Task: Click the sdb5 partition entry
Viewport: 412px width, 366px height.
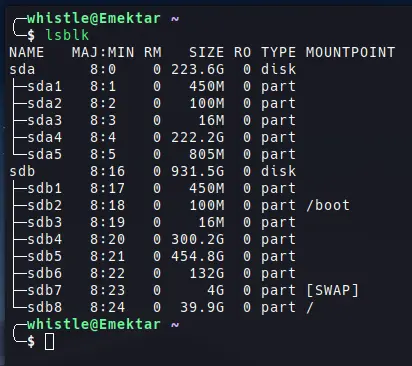Action: 45,256
